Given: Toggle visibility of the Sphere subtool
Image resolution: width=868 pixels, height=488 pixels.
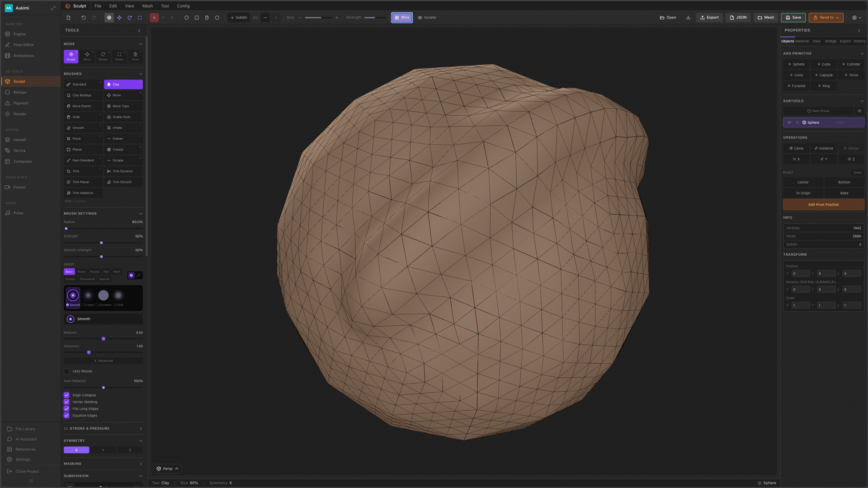Looking at the screenshot, I should point(789,122).
